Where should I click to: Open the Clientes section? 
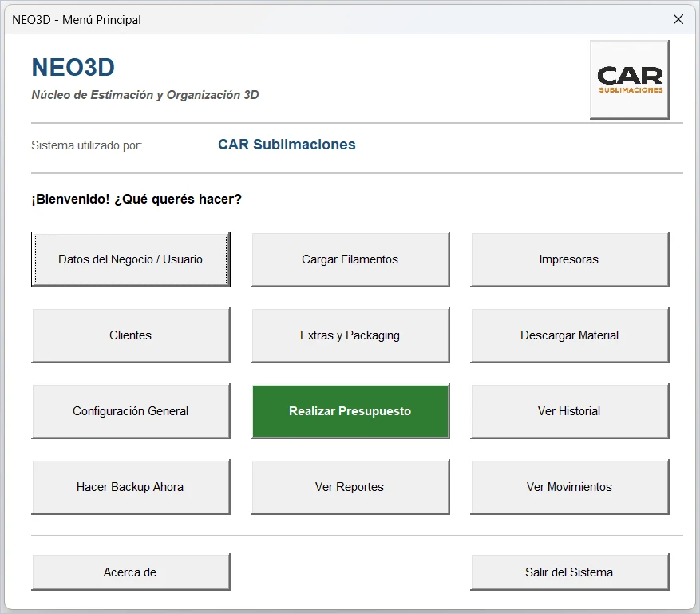click(x=131, y=335)
